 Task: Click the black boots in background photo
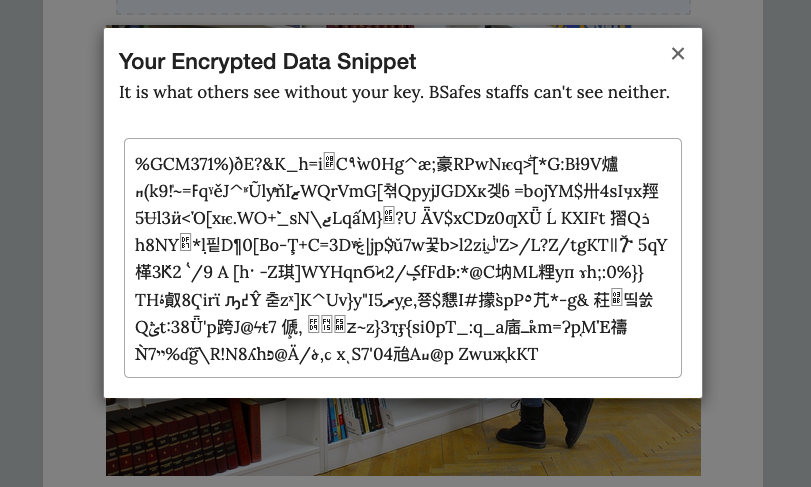point(544,421)
